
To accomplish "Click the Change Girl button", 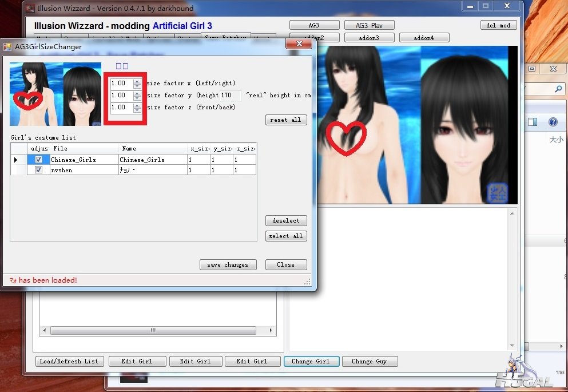I will [311, 361].
